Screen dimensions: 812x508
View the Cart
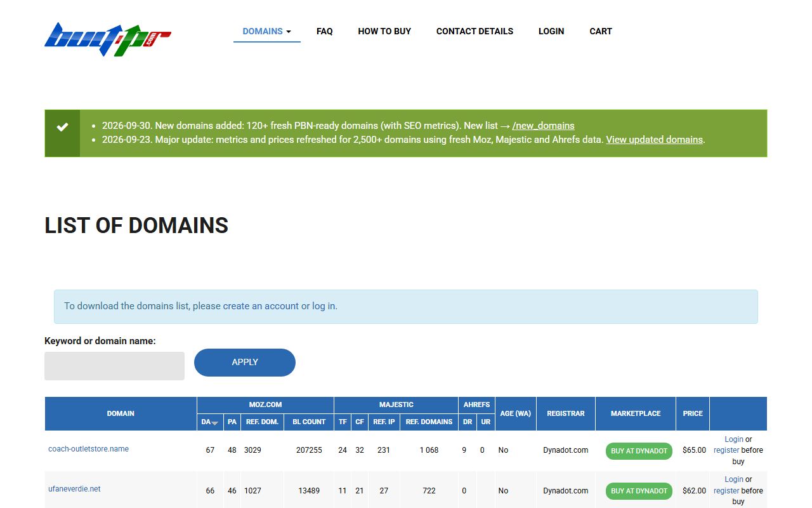[x=601, y=31]
